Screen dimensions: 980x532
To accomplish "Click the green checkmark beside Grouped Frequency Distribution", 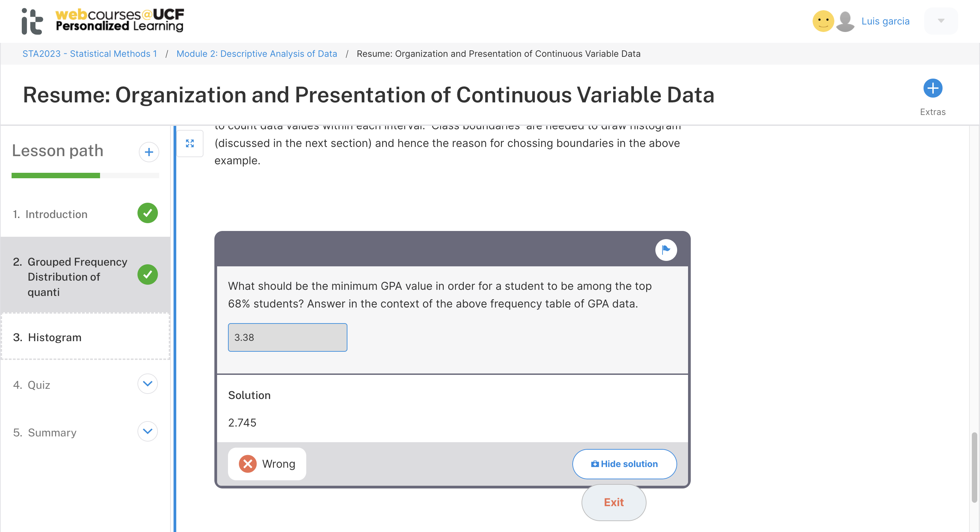I will (x=148, y=274).
